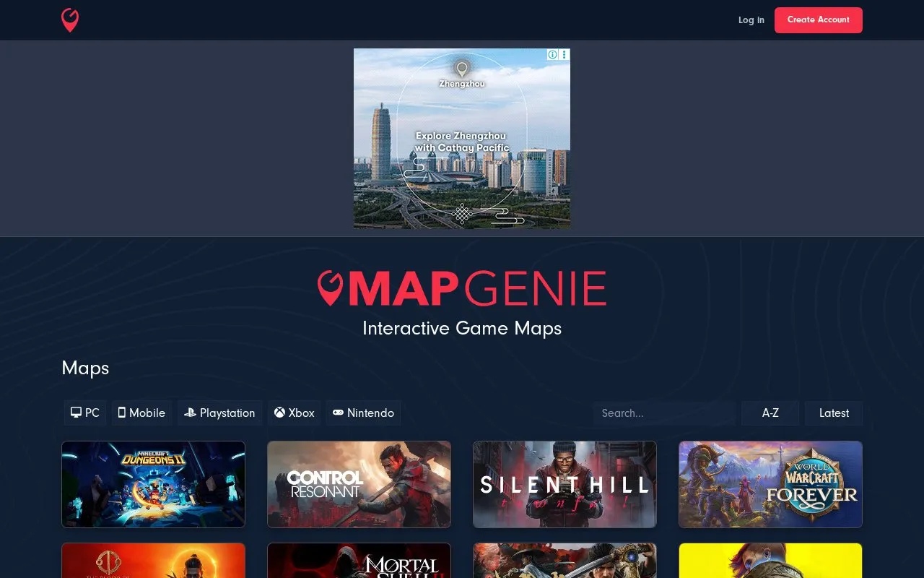This screenshot has height=578, width=924.
Task: Sort maps by Latest
Action: click(834, 413)
